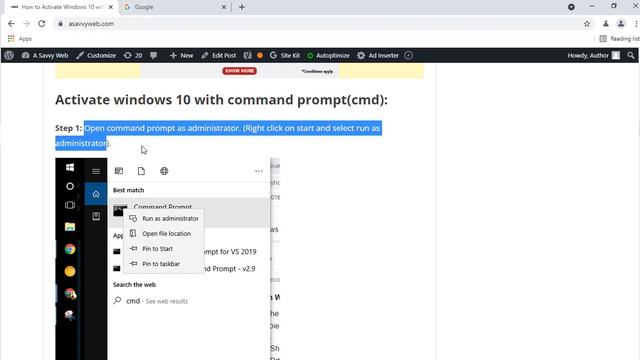Click the Web globe filter icon in search panel
The image size is (640, 360).
164,171
